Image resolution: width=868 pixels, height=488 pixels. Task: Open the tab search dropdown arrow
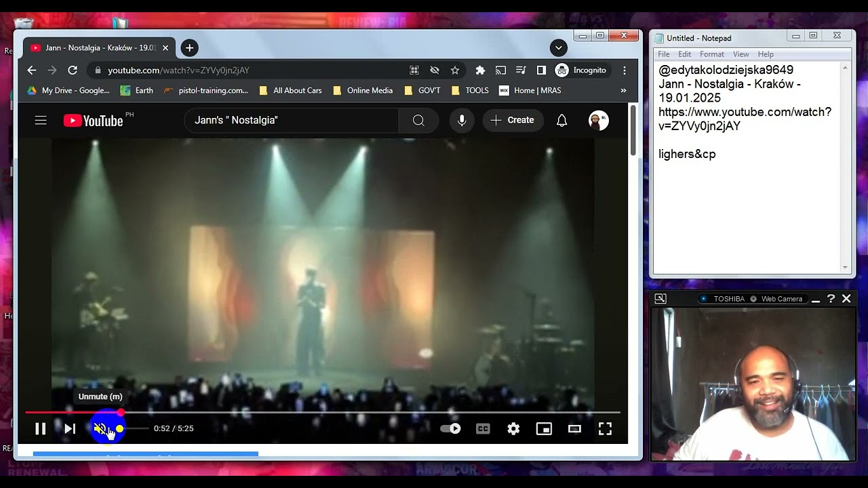pos(558,47)
